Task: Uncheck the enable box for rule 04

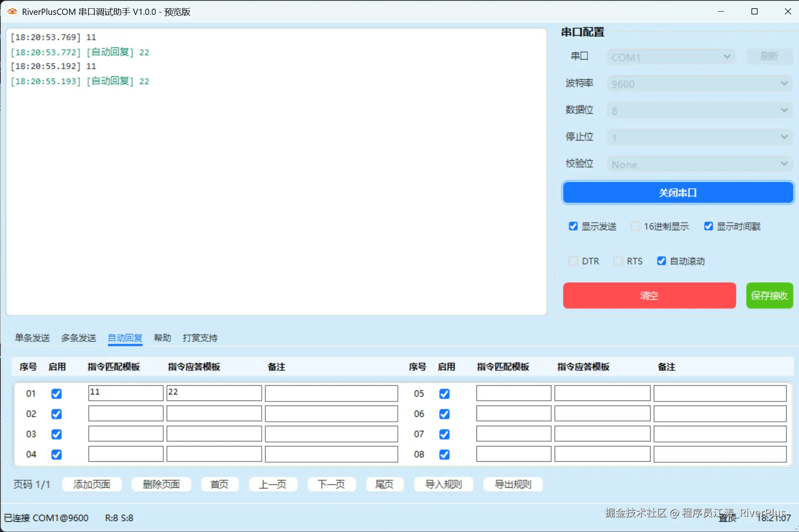Action: (57, 454)
